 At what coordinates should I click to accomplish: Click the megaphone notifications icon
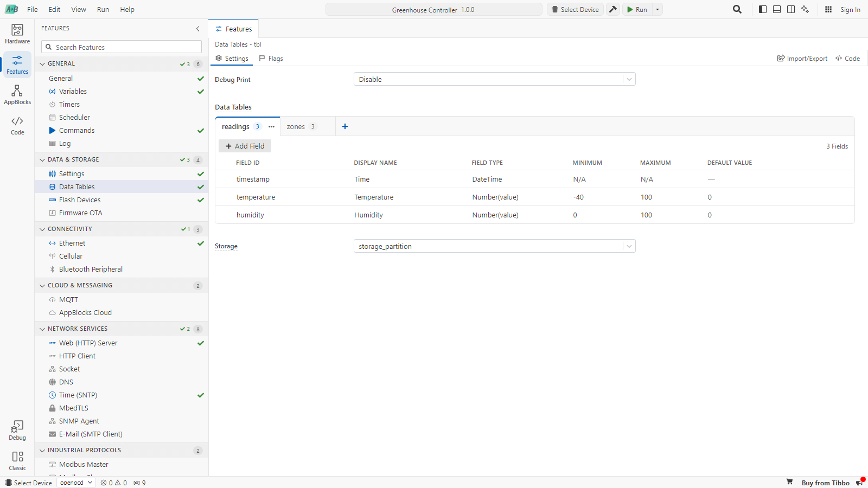[x=859, y=483]
